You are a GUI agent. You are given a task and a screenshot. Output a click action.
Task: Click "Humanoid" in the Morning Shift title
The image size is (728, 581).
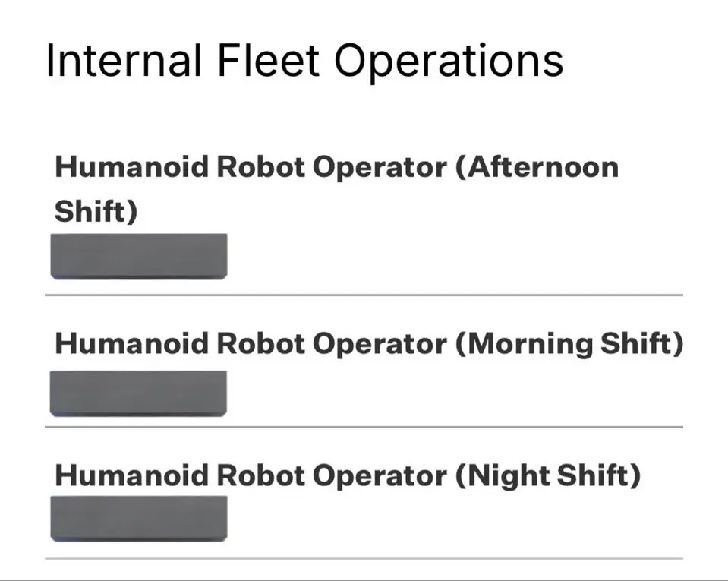coord(131,345)
